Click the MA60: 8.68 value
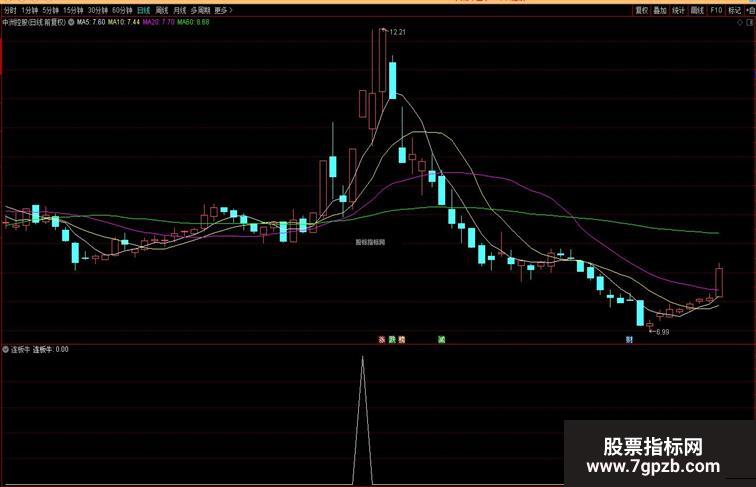 [x=193, y=22]
